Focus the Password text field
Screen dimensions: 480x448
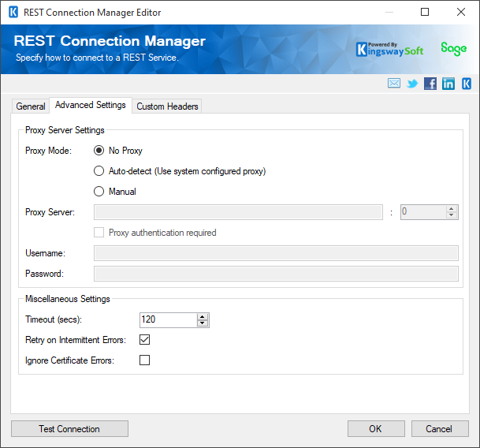[x=276, y=274]
